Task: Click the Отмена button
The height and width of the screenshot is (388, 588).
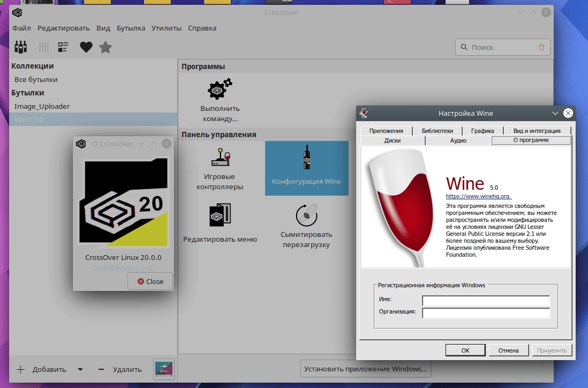Action: [509, 350]
